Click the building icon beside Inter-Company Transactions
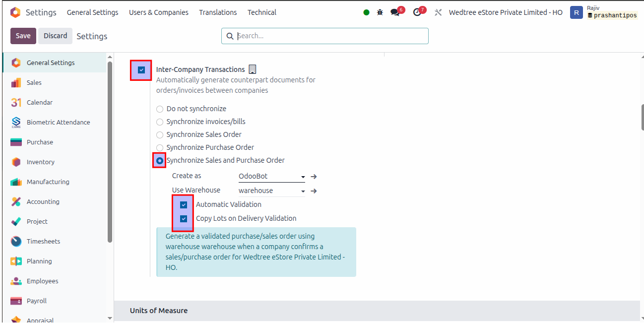644x323 pixels. (252, 69)
